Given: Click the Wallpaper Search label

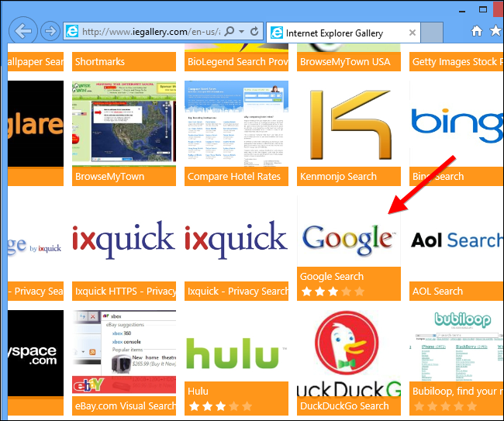Looking at the screenshot, I should point(36,62).
